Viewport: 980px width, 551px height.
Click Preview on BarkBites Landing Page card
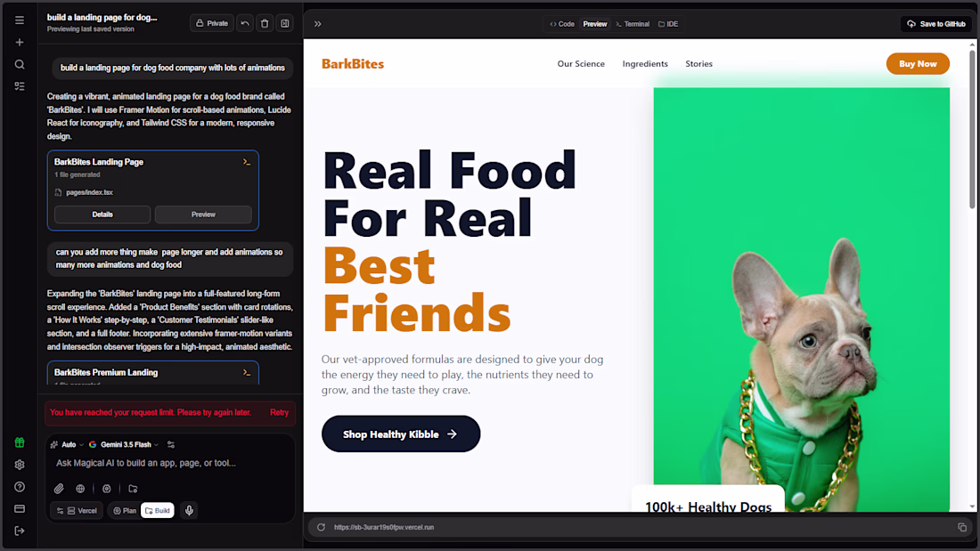point(203,215)
